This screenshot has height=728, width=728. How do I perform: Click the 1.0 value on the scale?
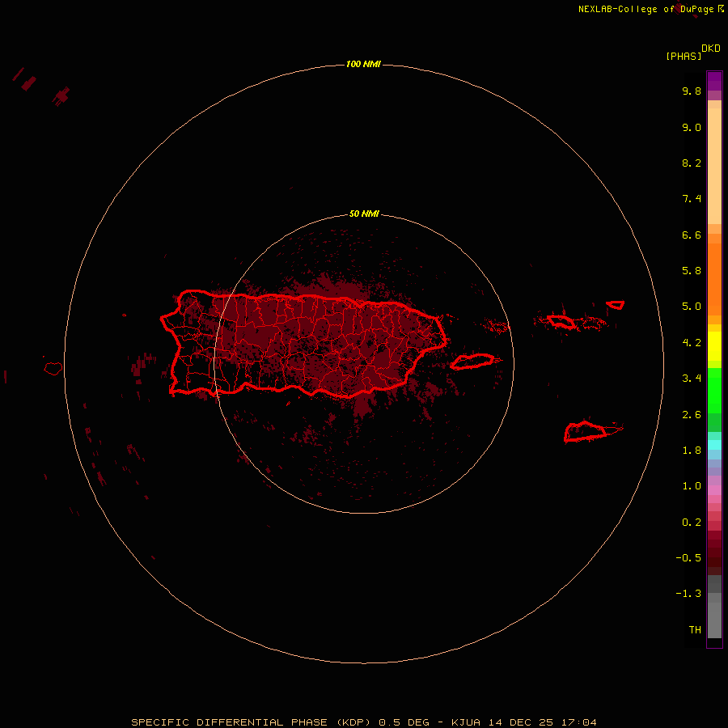point(692,486)
